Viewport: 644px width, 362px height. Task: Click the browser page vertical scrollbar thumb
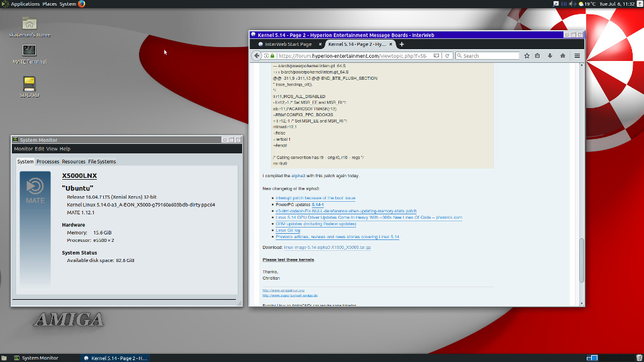(x=582, y=260)
